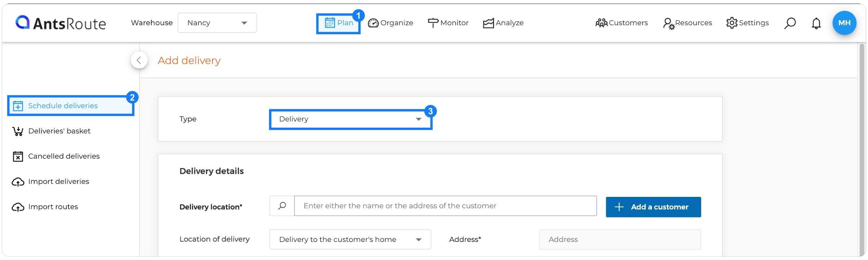868x260 pixels.
Task: Open notifications bell
Action: (x=816, y=23)
